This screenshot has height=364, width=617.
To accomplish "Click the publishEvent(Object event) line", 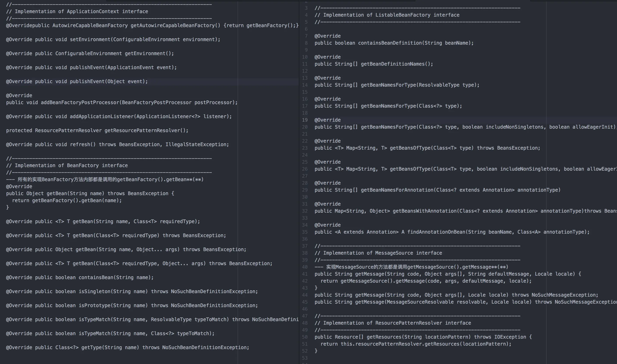I will [77, 81].
